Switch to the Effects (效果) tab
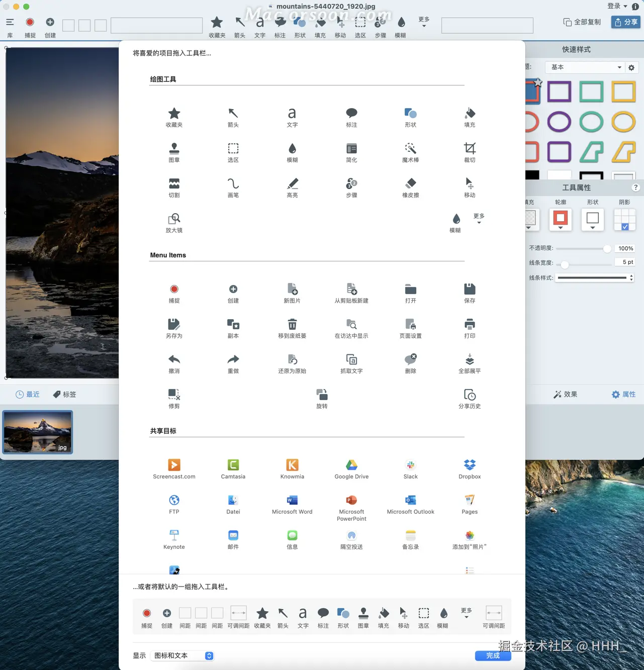This screenshot has height=670, width=644. coord(566,395)
